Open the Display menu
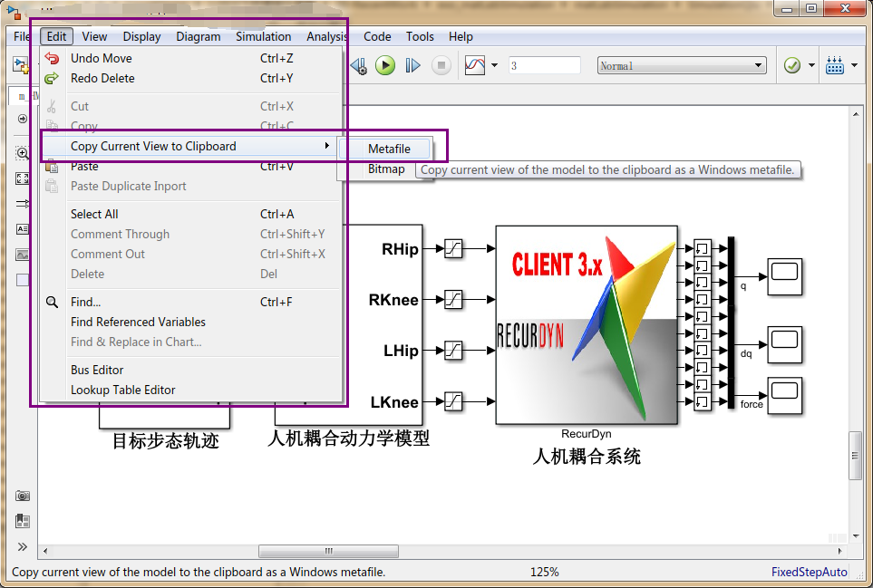 pos(141,37)
